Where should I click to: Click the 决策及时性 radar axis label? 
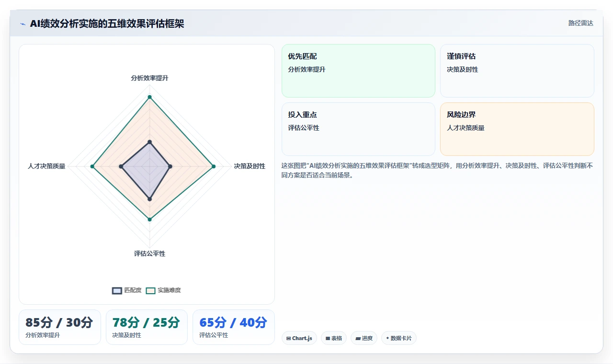point(250,166)
